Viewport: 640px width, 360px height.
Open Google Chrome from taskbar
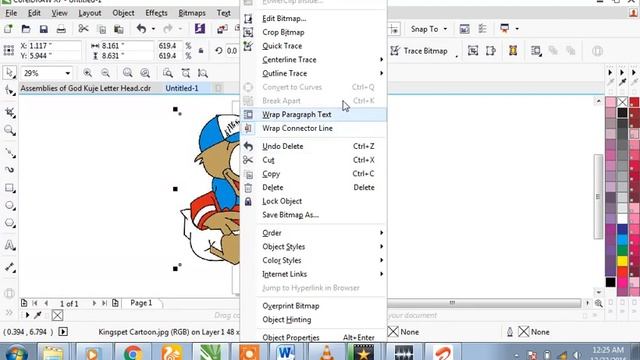[133, 353]
